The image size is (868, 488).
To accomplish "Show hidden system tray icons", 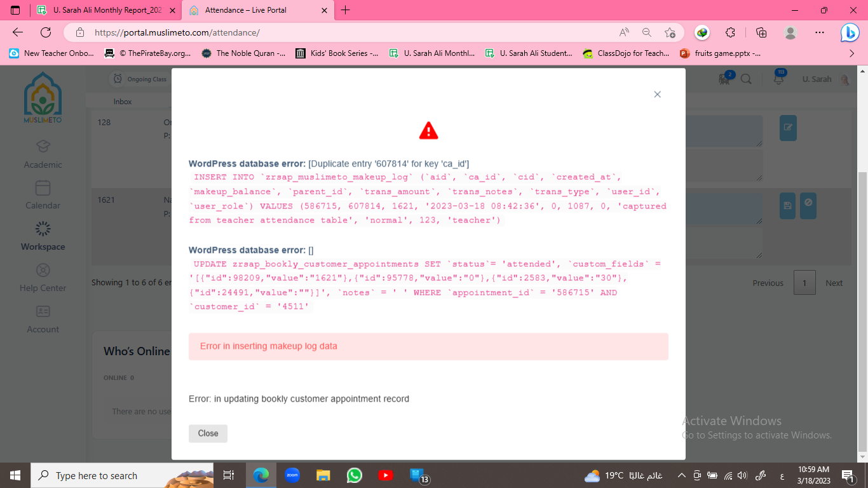I will click(x=682, y=475).
